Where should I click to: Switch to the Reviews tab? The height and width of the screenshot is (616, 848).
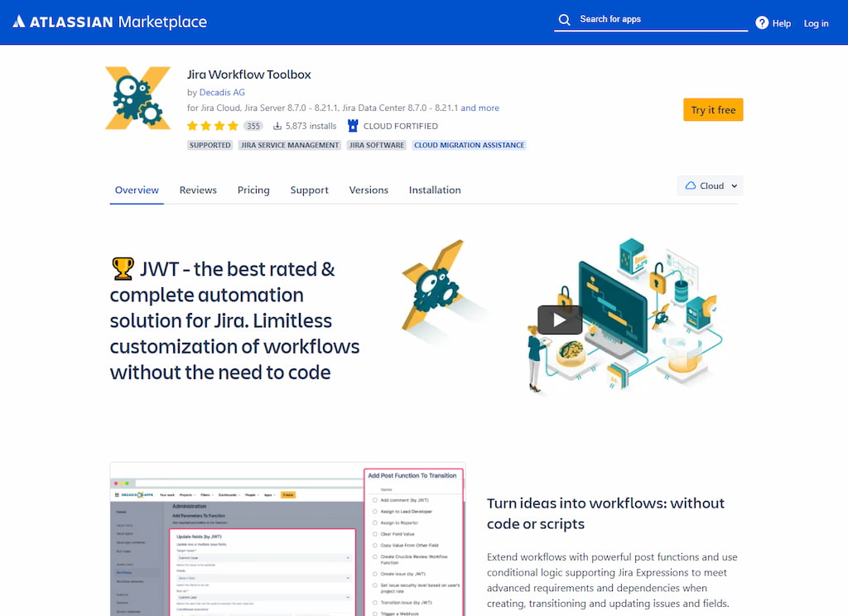point(198,190)
